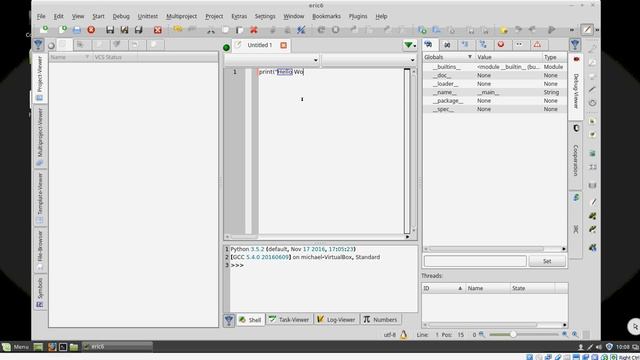This screenshot has width=640, height=360.
Task: Click the green indicator left of Untitled 1 tab
Action: point(227,47)
